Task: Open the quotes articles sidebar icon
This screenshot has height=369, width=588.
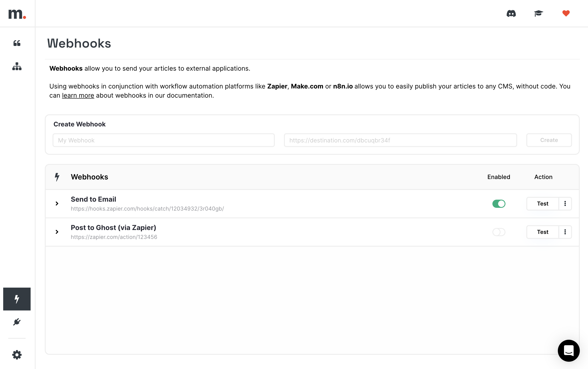Action: (17, 43)
